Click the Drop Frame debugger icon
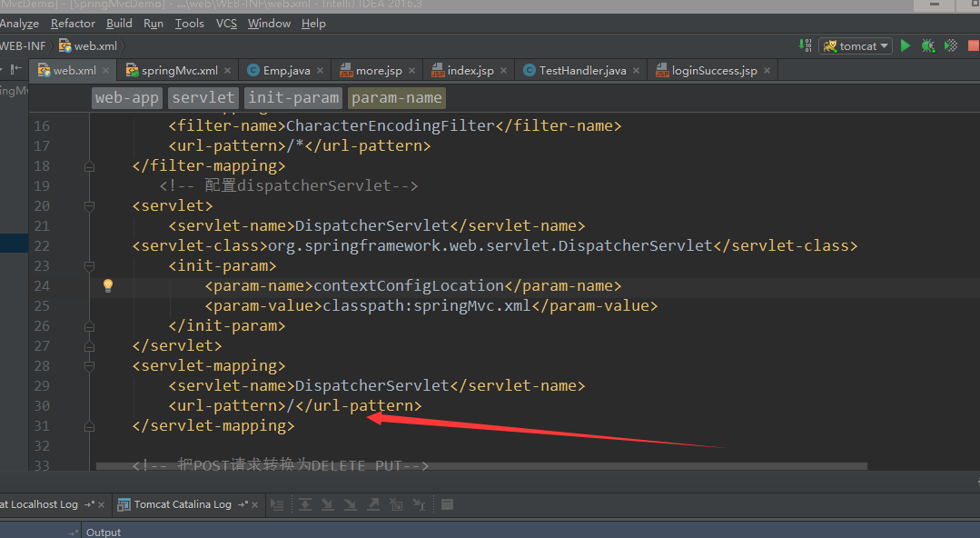Viewport: 980px width, 538px height. pos(396,505)
